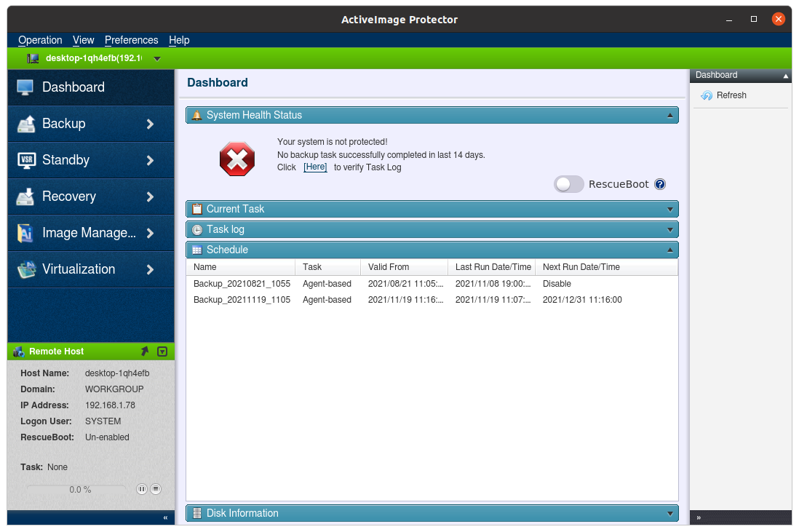
Task: Click the Recovery icon in sidebar
Action: 25,196
